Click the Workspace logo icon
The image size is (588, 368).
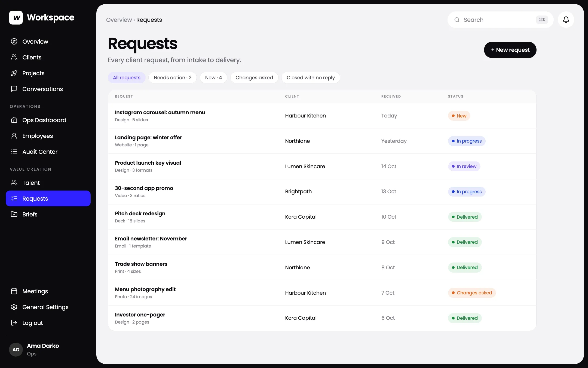point(16,18)
